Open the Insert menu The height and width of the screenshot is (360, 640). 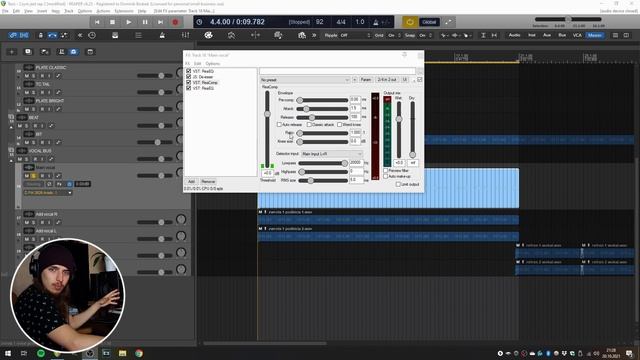pyautogui.click(x=42, y=11)
